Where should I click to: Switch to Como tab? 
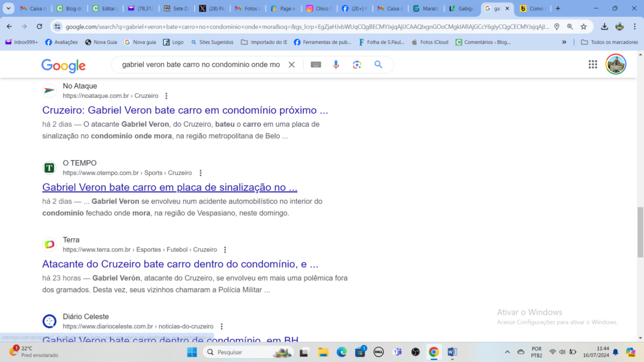coord(532,8)
